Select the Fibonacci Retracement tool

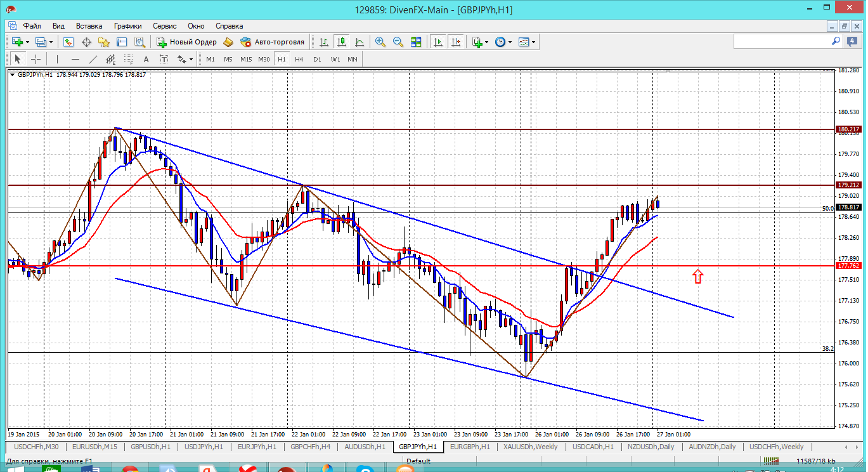click(x=129, y=59)
